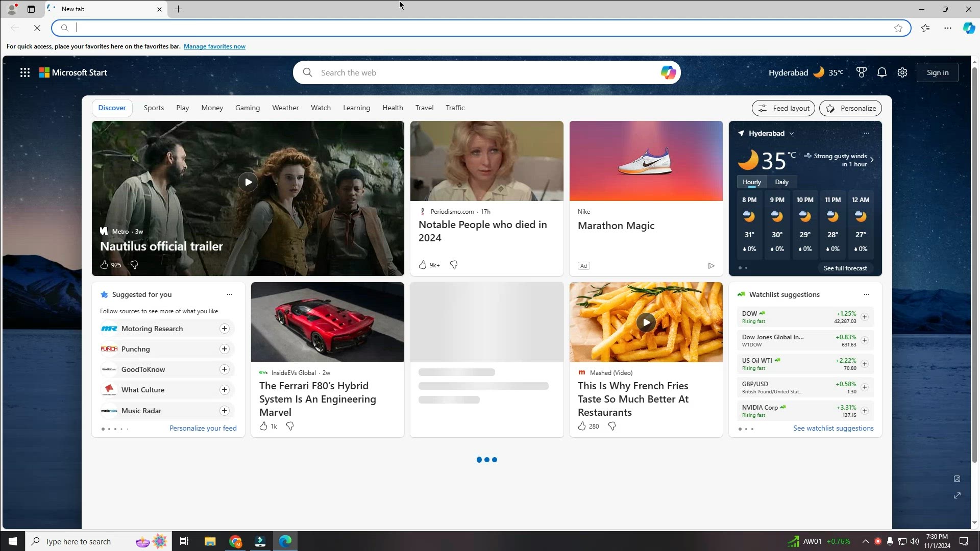Expand Hyderabad location dropdown in weather card

point(792,134)
